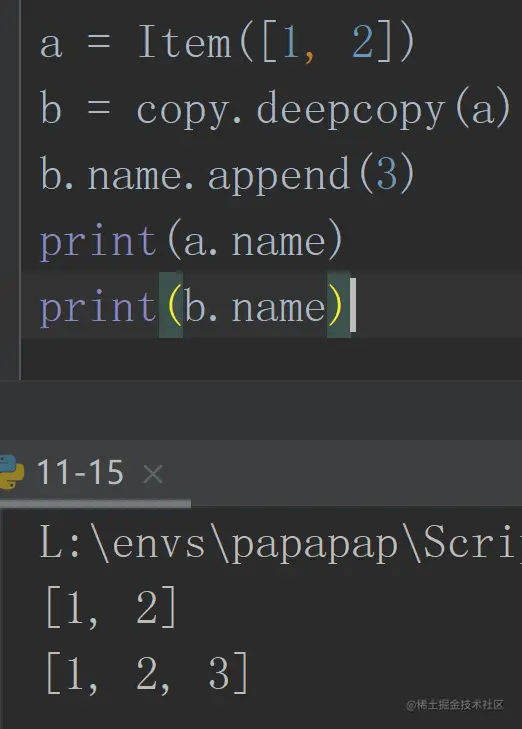This screenshot has width=522, height=729.
Task: Click the number 2 in Item list
Action: tap(363, 42)
